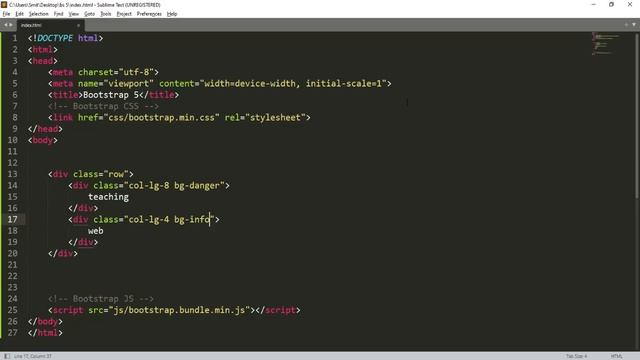This screenshot has height=360, width=640.
Task: Open the tab list dropdown arrow
Action: 634,25
